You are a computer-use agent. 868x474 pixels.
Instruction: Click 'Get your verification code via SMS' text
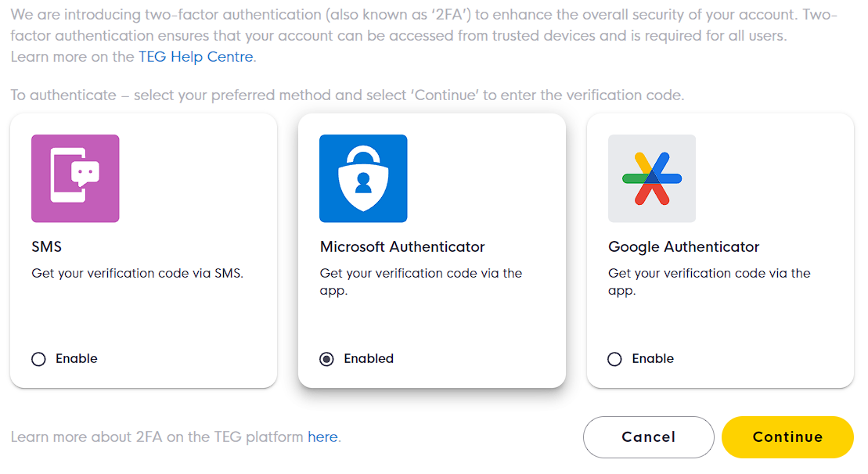point(137,273)
